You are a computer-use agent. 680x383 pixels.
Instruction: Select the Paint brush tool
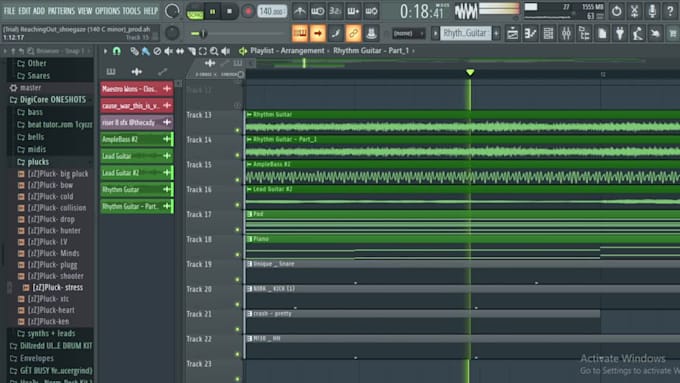coord(145,51)
